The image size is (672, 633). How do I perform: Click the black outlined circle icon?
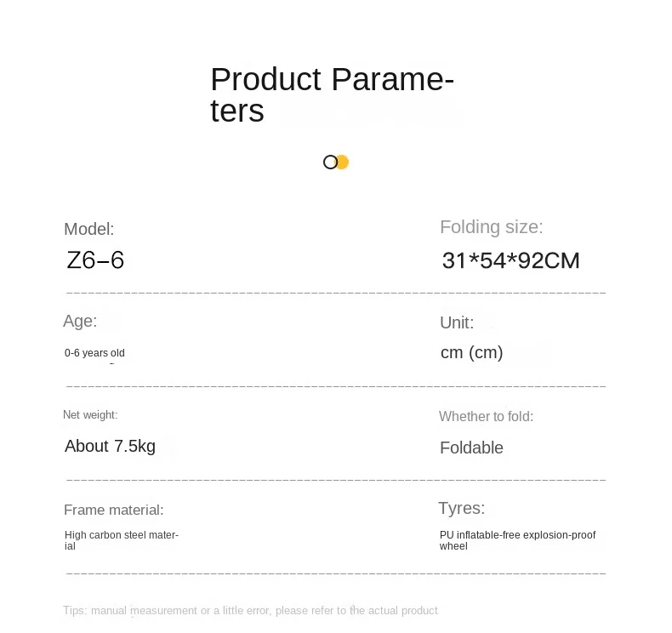[x=330, y=162]
